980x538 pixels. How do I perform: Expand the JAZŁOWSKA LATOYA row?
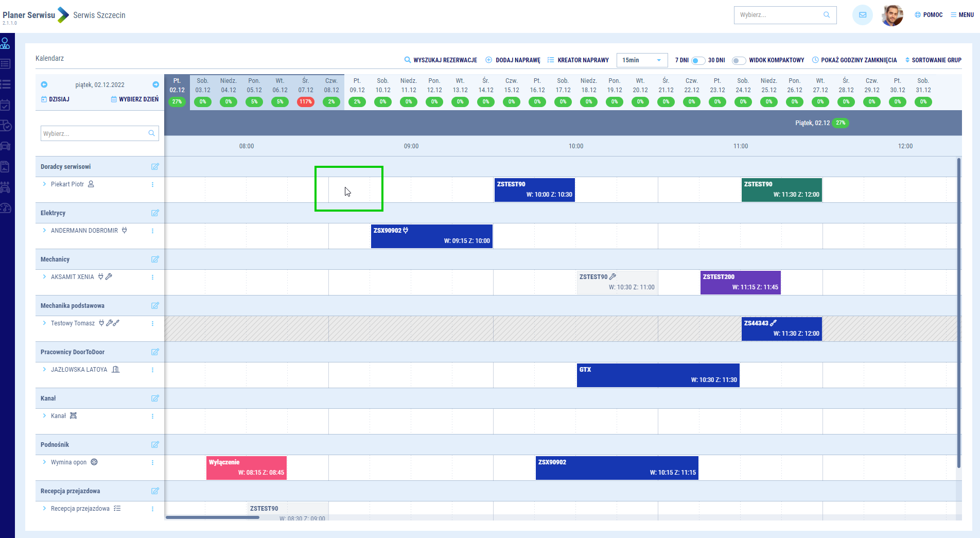[x=44, y=370]
